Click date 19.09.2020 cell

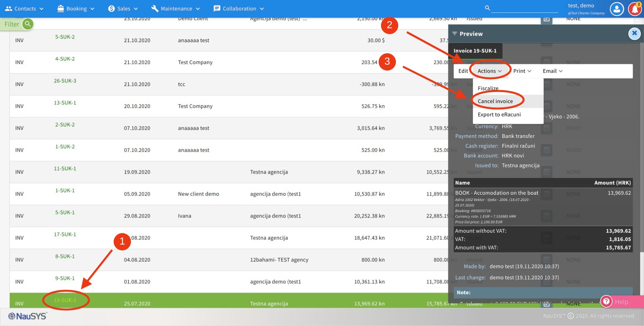pyautogui.click(x=137, y=172)
